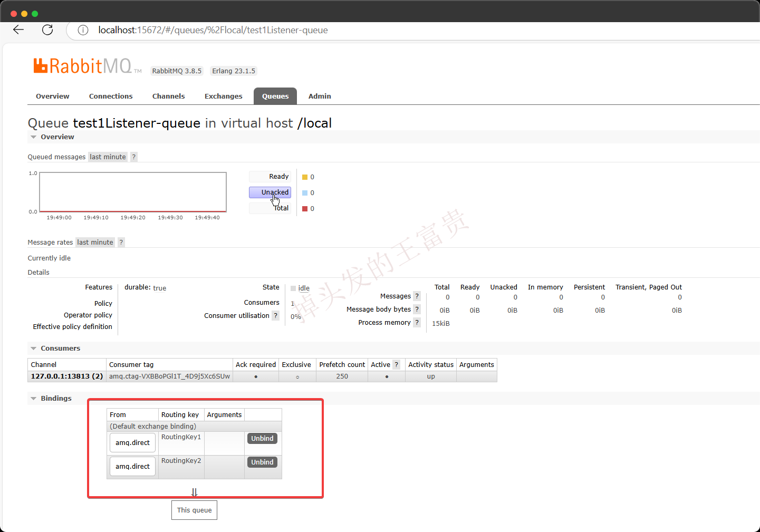760x532 pixels.
Task: Open help for Queued messages
Action: pyautogui.click(x=134, y=157)
